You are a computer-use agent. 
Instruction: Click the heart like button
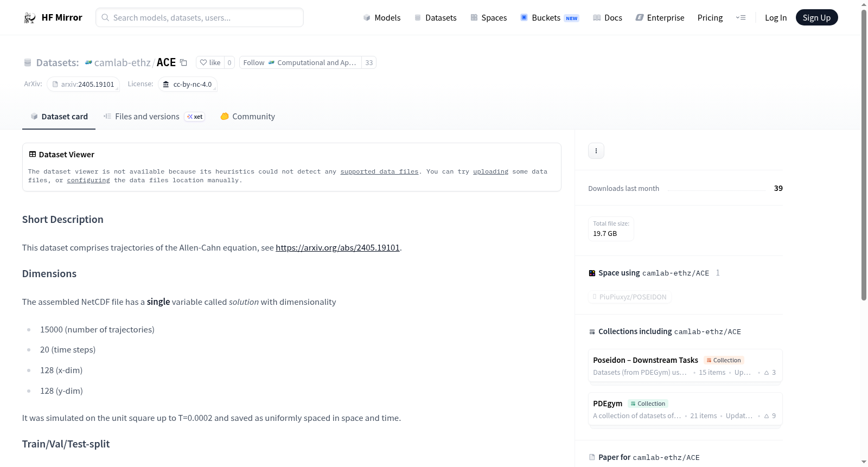click(210, 63)
